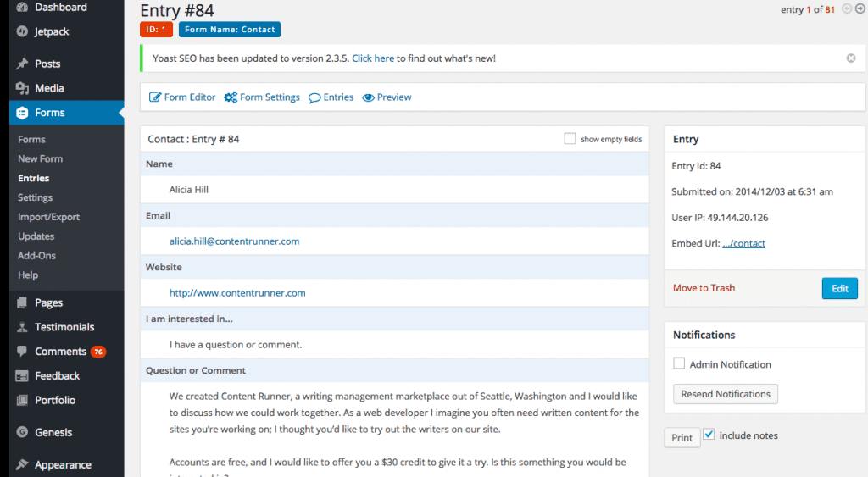Click the 'Alicia Hill' name value
Screen dimensions: 868x477
coord(189,190)
